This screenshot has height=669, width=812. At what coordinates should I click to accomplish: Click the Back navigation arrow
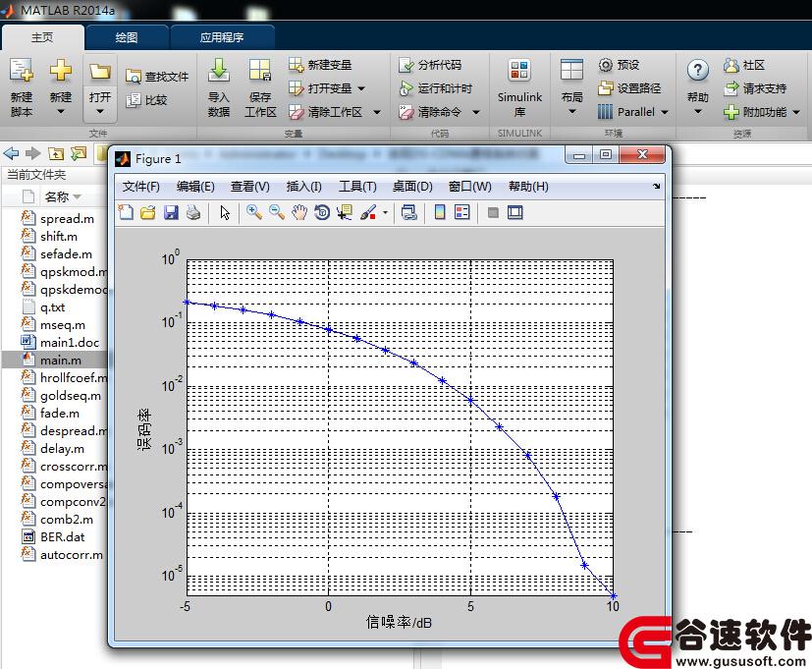(x=11, y=153)
